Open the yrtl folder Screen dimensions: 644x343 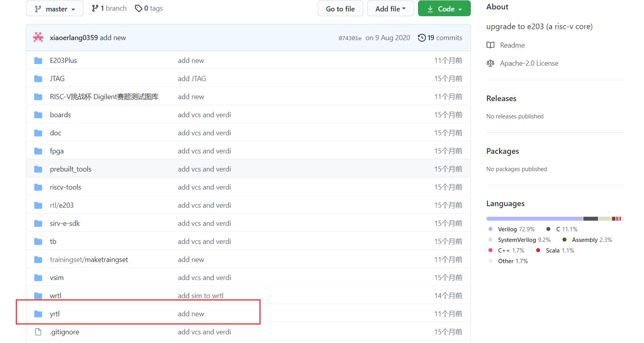(55, 314)
